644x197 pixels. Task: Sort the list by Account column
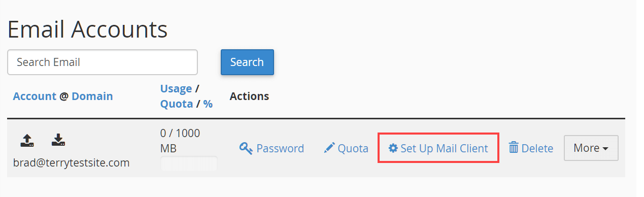coord(35,96)
